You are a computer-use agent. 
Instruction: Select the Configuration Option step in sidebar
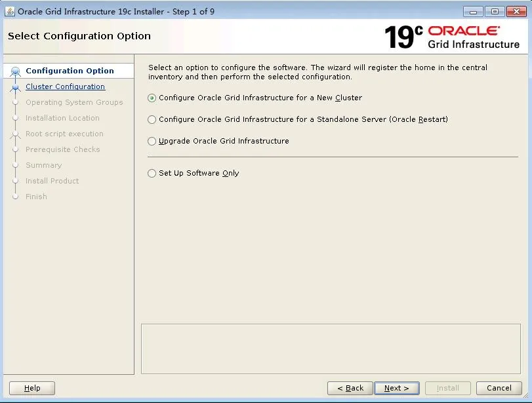click(70, 71)
